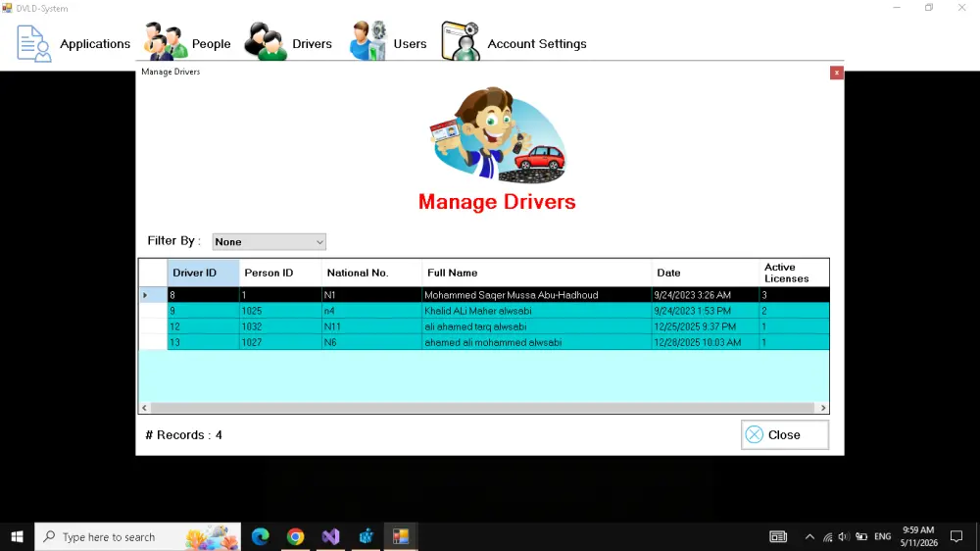Click Person ID cell 1032
980x551 pixels.
tap(280, 326)
